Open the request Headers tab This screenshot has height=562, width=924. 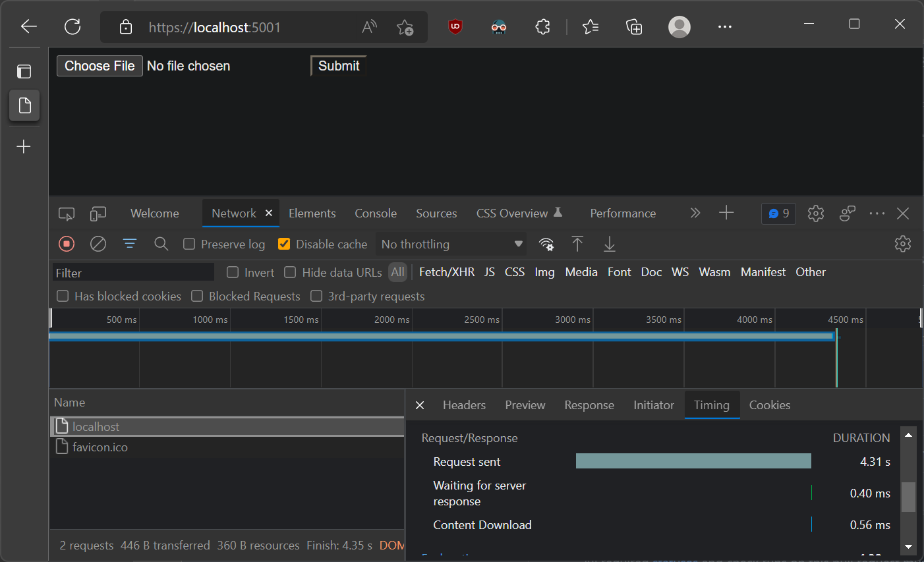click(x=464, y=405)
